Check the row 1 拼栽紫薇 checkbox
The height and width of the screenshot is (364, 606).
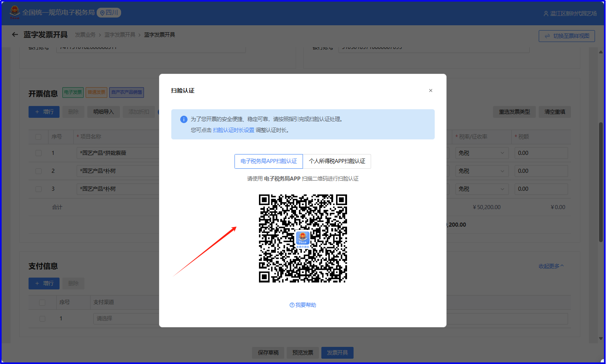(x=38, y=153)
